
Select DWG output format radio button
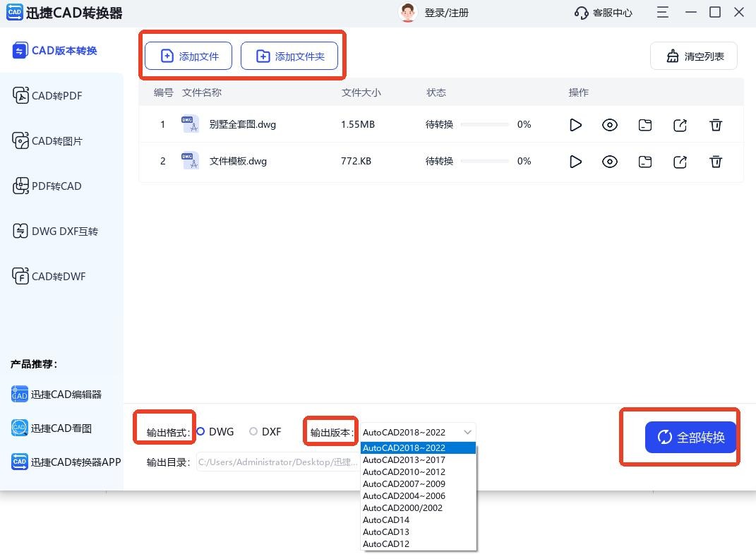coord(201,431)
